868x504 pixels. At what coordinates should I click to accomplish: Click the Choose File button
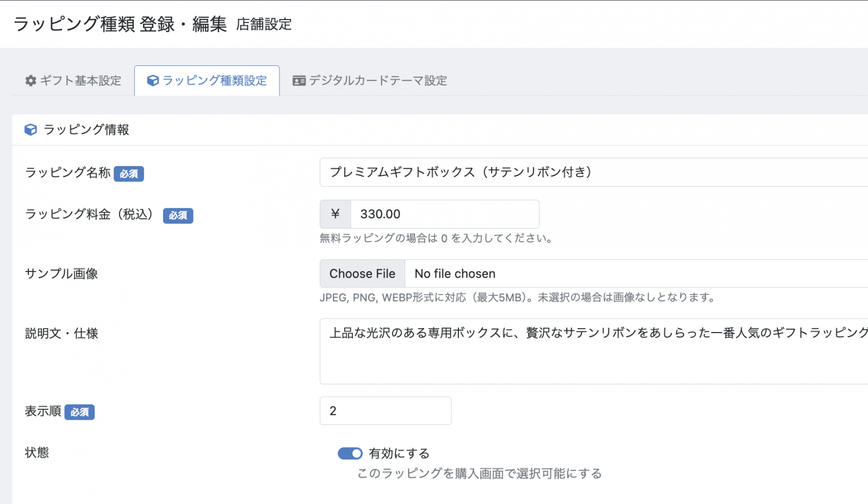[362, 273]
